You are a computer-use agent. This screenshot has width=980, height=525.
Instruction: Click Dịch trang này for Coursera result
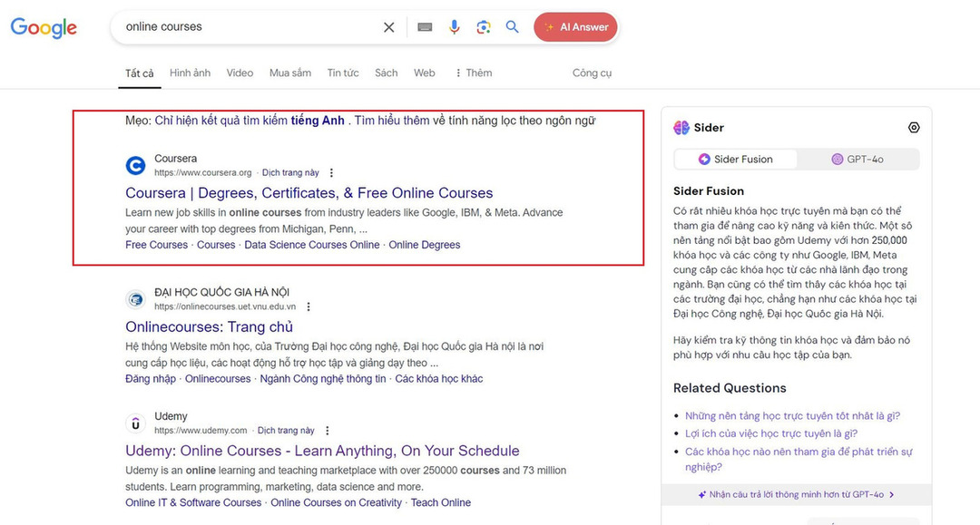[290, 173]
